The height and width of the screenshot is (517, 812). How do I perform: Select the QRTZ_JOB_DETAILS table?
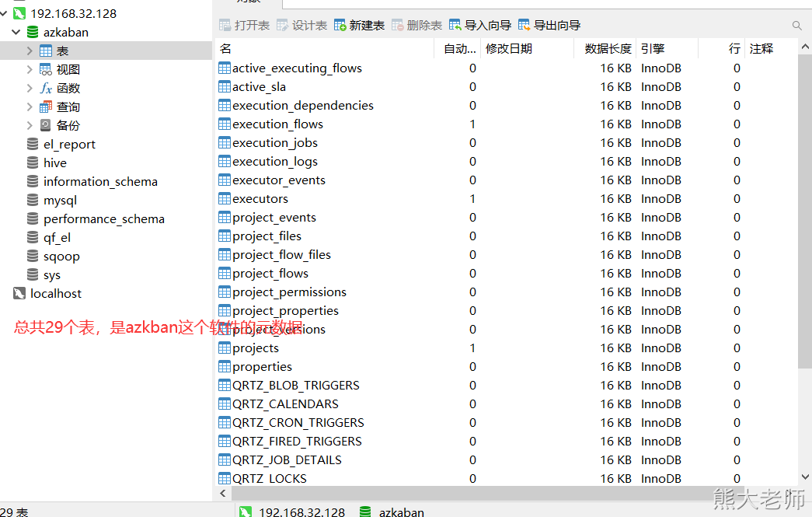[x=287, y=459]
